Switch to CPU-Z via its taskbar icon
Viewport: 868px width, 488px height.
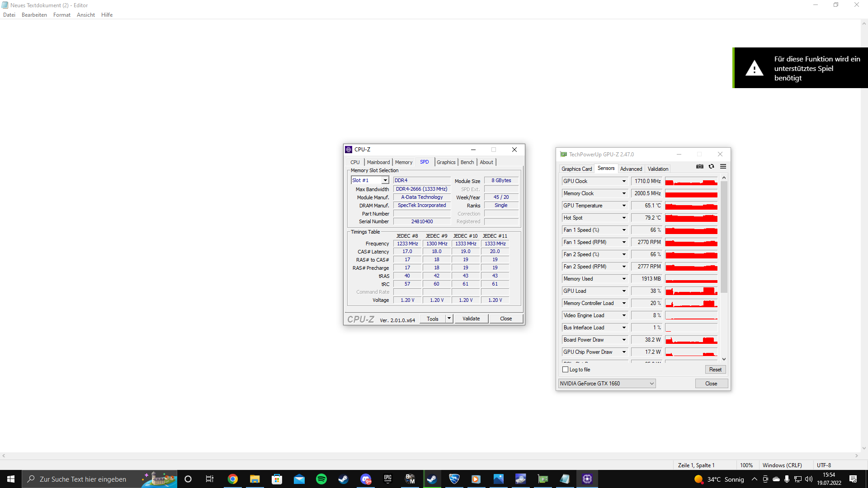click(x=587, y=479)
